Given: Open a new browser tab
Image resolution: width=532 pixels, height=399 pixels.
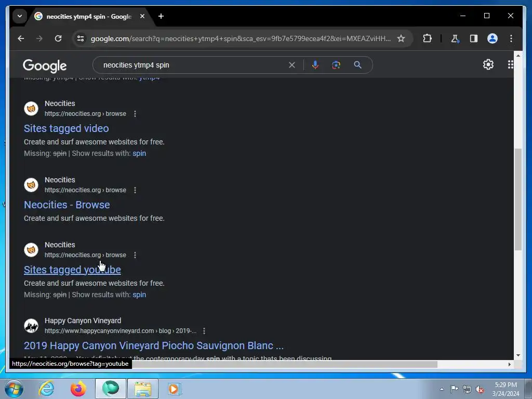Looking at the screenshot, I should point(161,16).
